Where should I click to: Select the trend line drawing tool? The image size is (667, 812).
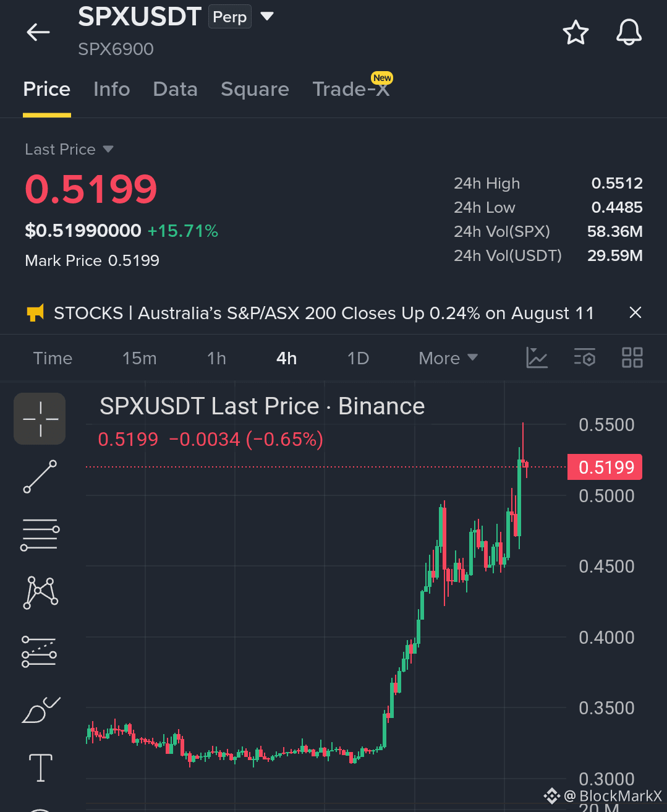[40, 477]
